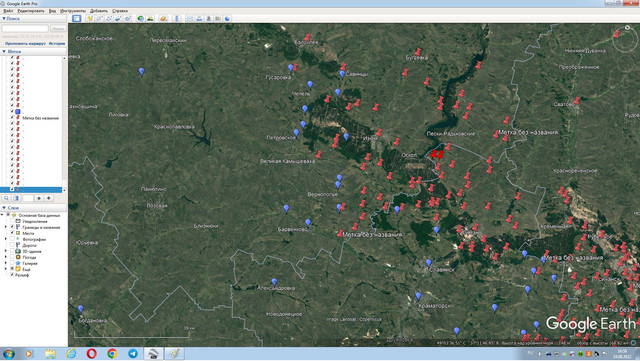Viewport: 640px width, 361px height.
Task: Click the Print toolbar icon
Action: tap(199, 18)
